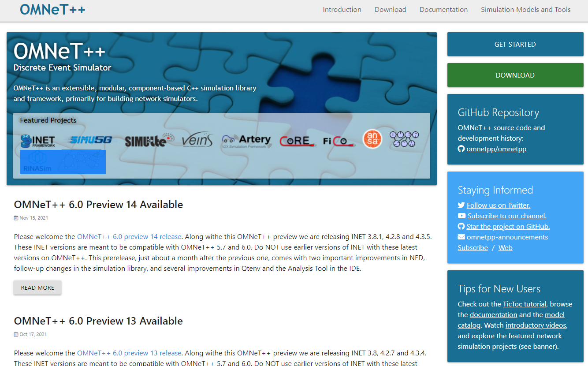Open the FiCo project logo
The width and height of the screenshot is (588, 366).
pos(339,141)
